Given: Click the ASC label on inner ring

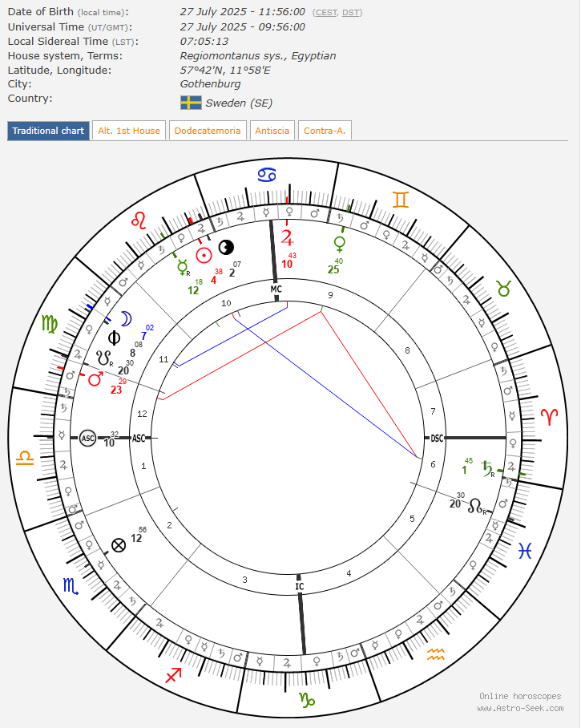Looking at the screenshot, I should [x=139, y=439].
